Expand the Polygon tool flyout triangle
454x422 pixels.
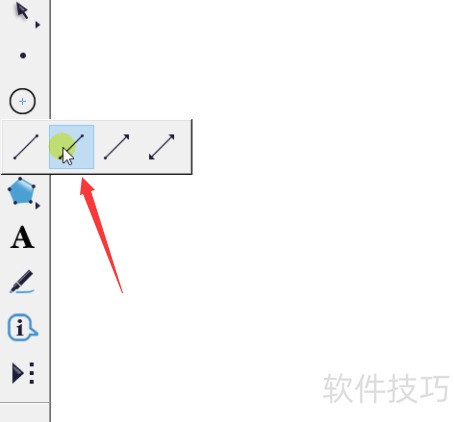coord(37,206)
